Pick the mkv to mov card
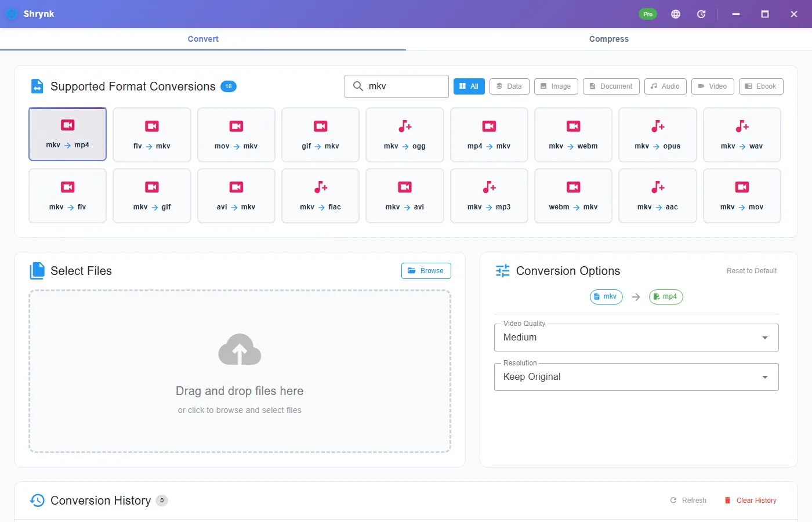Image resolution: width=812 pixels, height=522 pixels. (742, 195)
